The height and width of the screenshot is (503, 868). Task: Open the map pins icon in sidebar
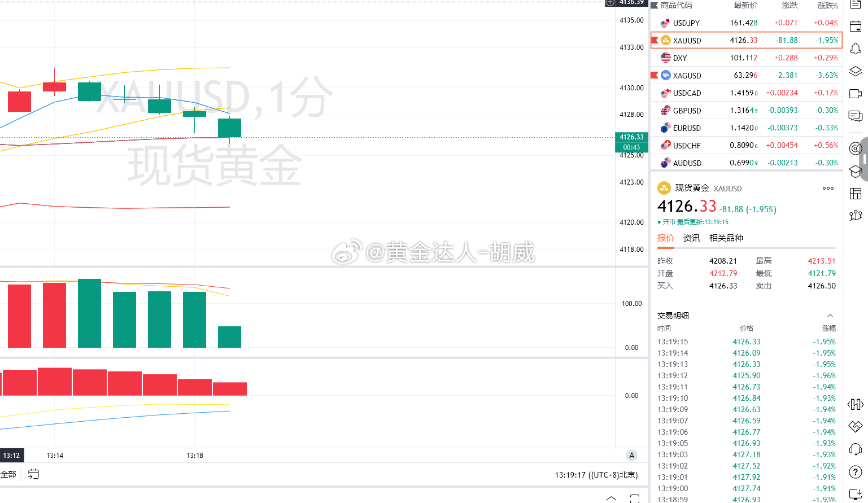(856, 215)
